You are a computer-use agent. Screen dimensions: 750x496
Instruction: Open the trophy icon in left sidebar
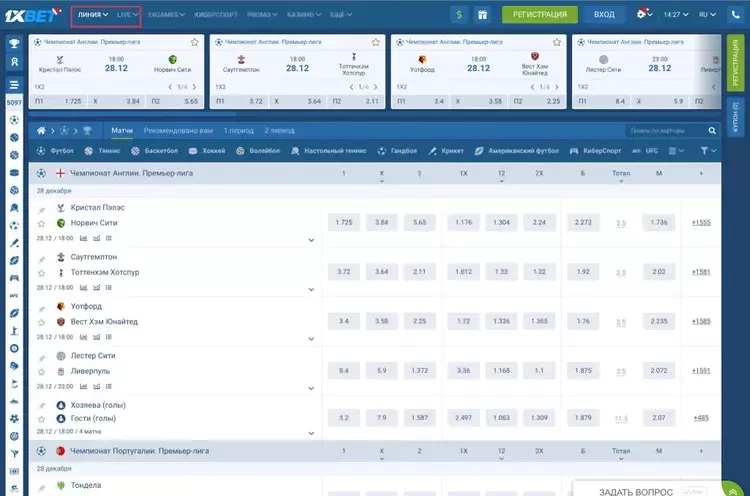(x=14, y=44)
